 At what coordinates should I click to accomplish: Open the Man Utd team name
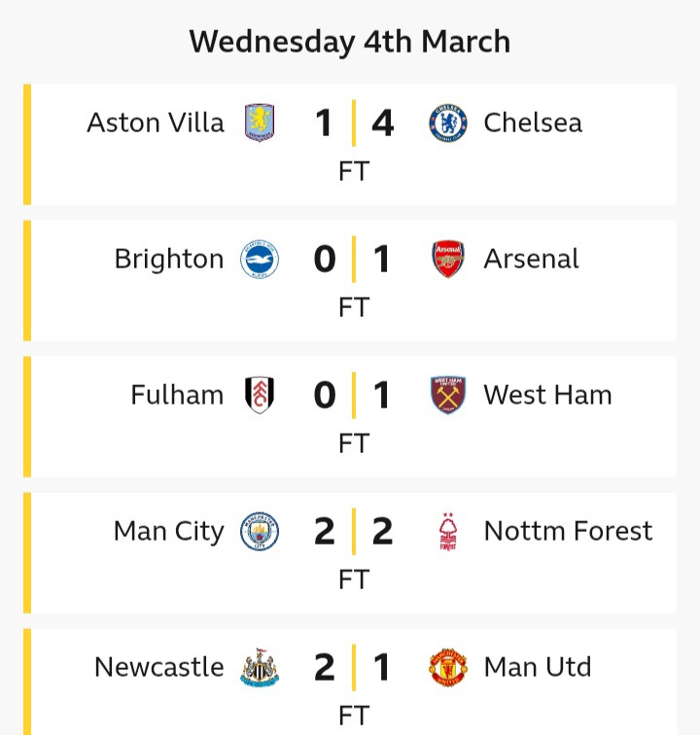point(538,668)
